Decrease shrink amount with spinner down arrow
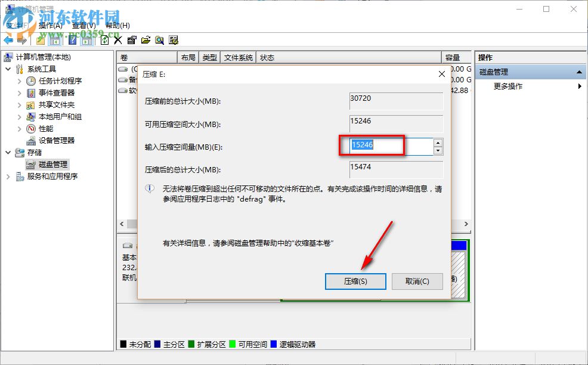 tap(438, 151)
